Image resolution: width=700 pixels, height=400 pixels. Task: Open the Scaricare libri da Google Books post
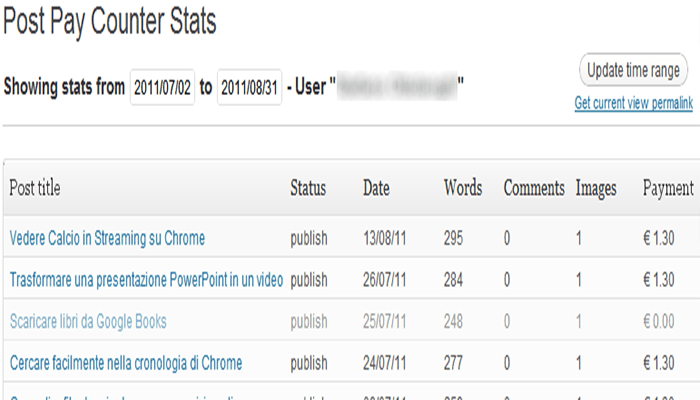(88, 321)
